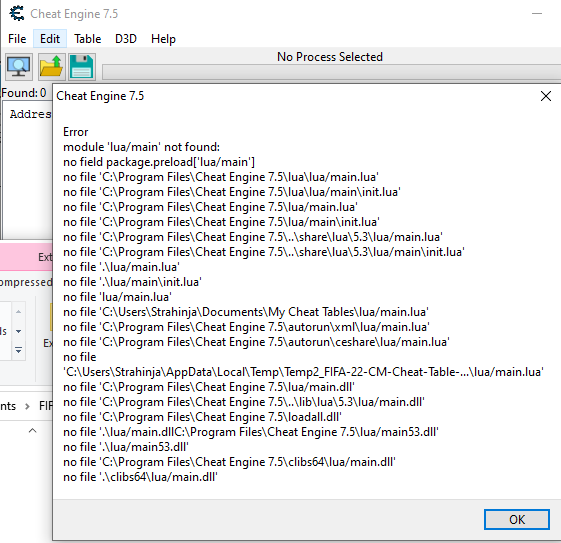
Task: Click the Found: 0 label
Action: tap(24, 93)
